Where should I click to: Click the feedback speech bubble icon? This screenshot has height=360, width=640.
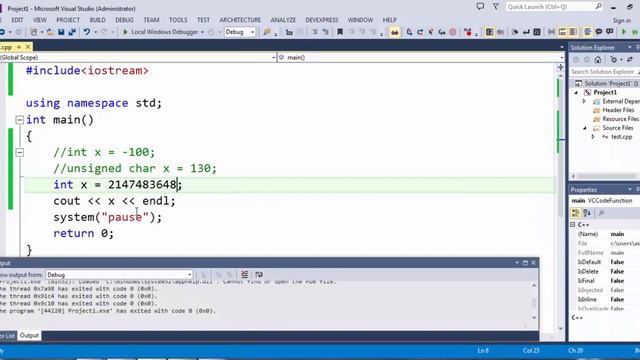480,7
